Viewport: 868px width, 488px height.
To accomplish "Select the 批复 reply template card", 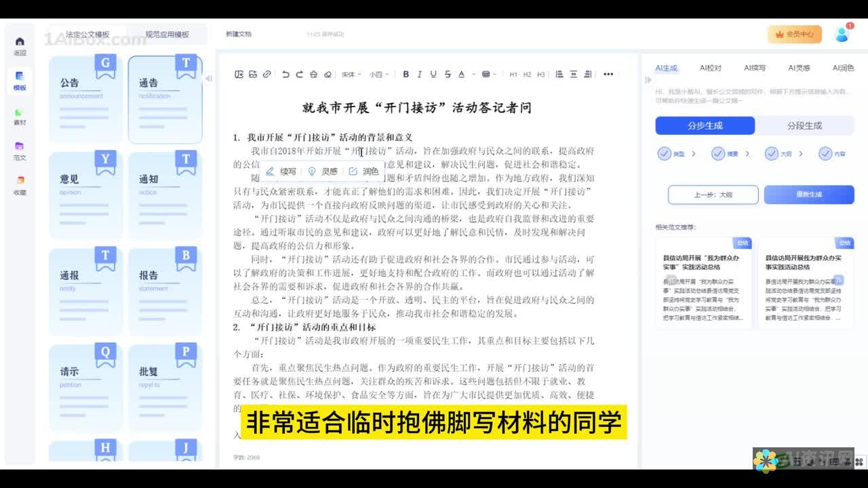I will pyautogui.click(x=165, y=388).
